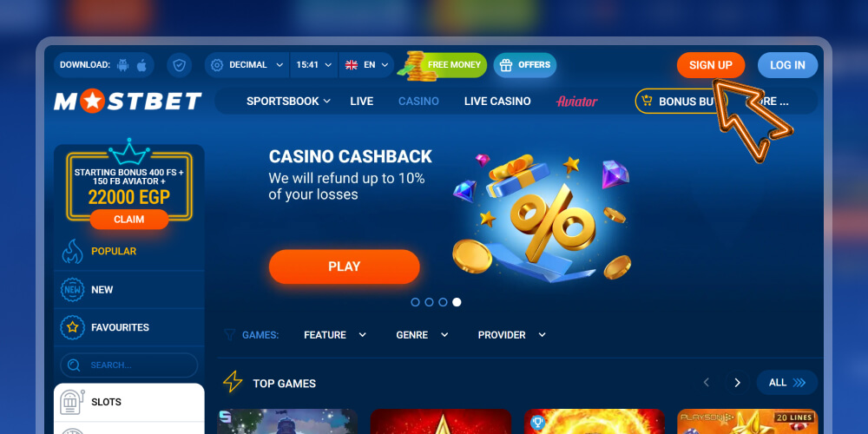Click the Apple download icon
This screenshot has height=434, width=868.
141,65
